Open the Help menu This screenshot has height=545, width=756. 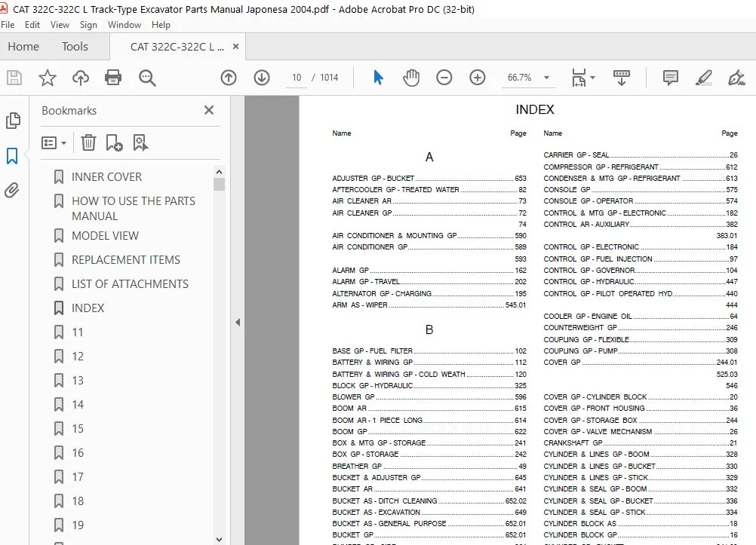coord(161,25)
